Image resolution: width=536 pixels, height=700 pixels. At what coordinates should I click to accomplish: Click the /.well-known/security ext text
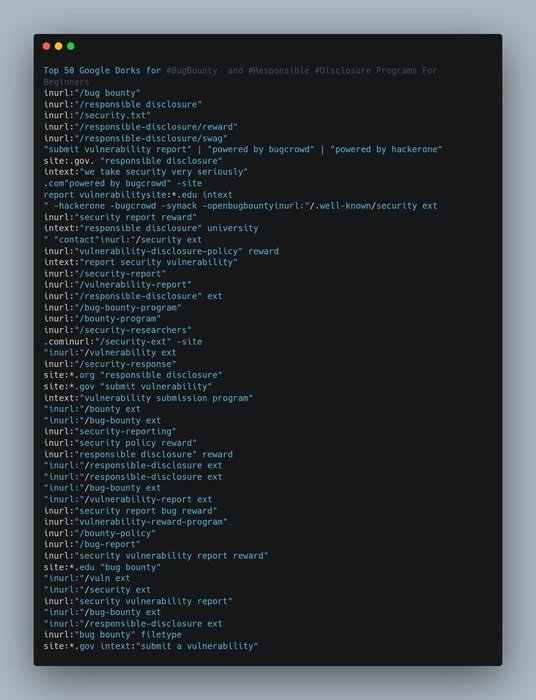pyautogui.click(x=374, y=206)
